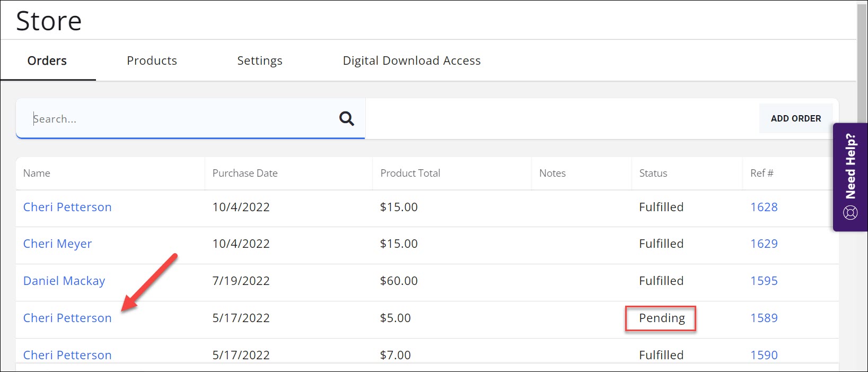Open the Products tab

(152, 60)
